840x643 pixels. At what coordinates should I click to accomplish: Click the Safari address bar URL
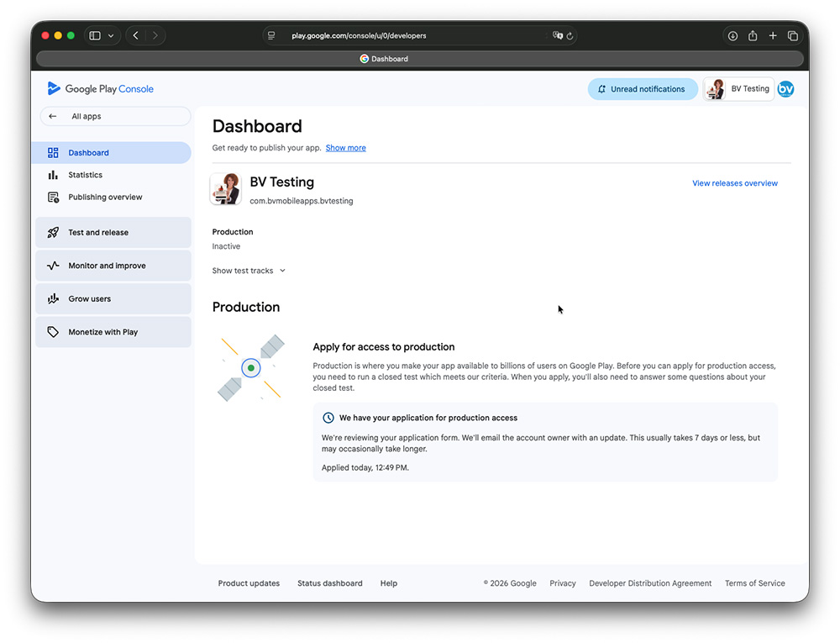point(359,36)
